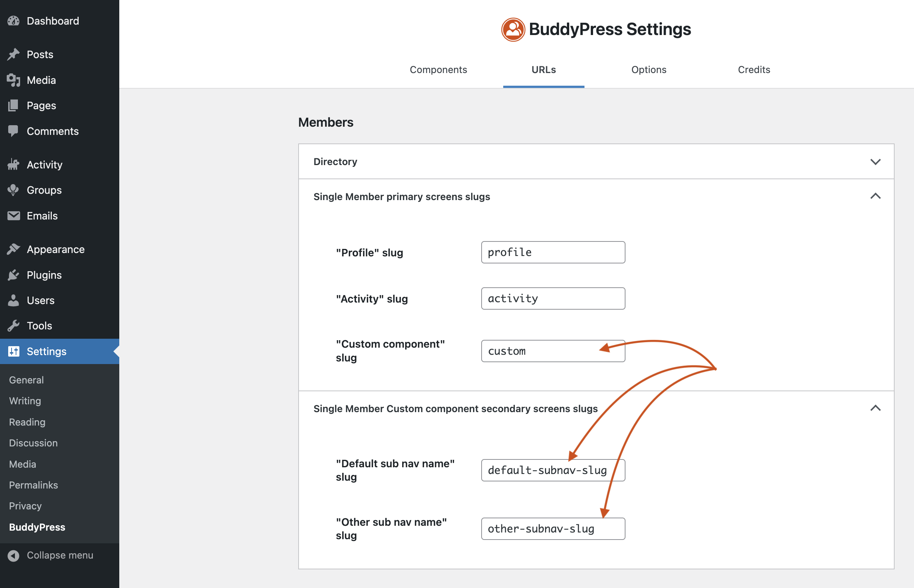Open the Discussion settings link
Screen dimensions: 914x588
coord(33,443)
